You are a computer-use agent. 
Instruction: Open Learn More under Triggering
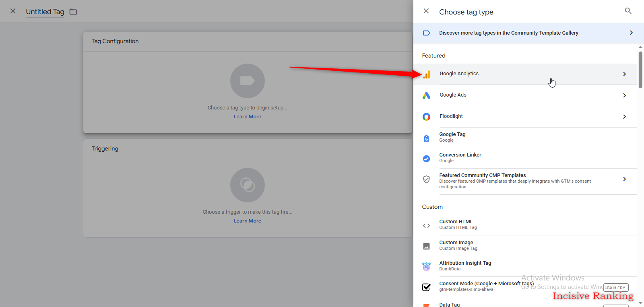[248, 221]
